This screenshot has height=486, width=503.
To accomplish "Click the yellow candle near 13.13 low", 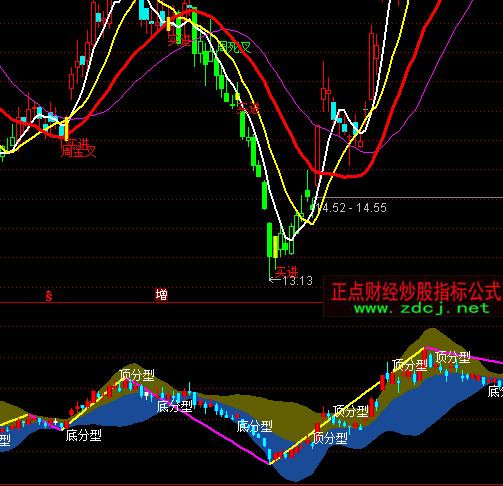I will (275, 247).
